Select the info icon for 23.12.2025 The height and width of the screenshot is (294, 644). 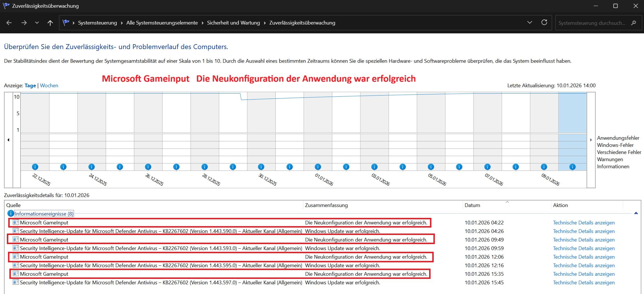pos(63,167)
